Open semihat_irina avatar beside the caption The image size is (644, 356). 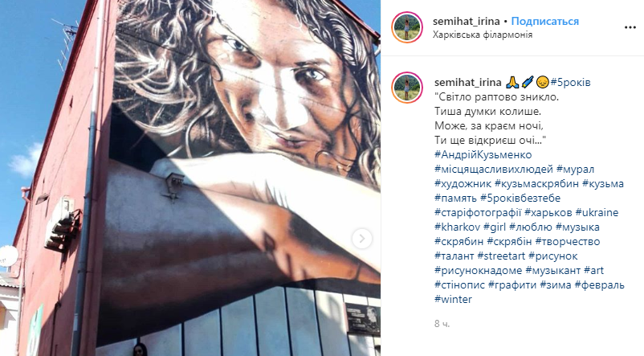tap(407, 88)
